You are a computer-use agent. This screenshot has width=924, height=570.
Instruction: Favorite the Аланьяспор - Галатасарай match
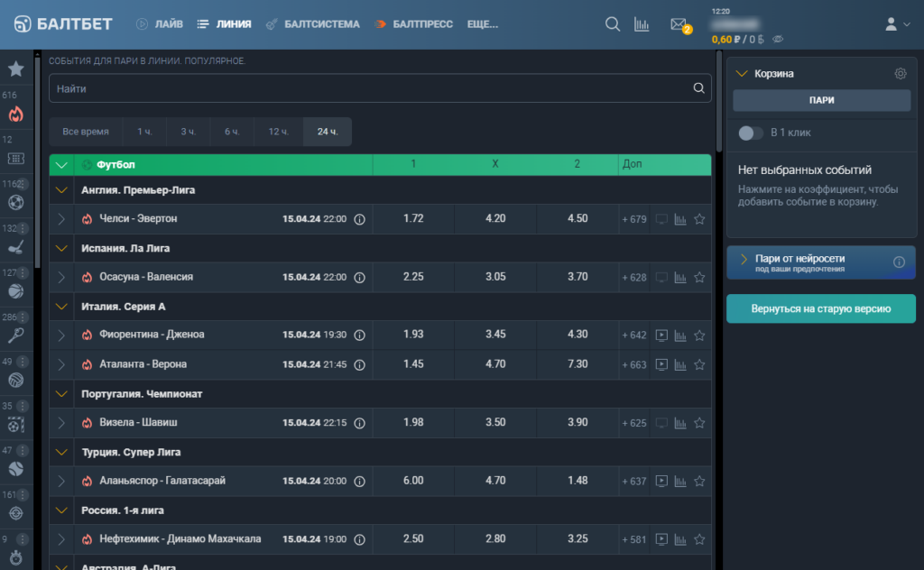(x=699, y=481)
